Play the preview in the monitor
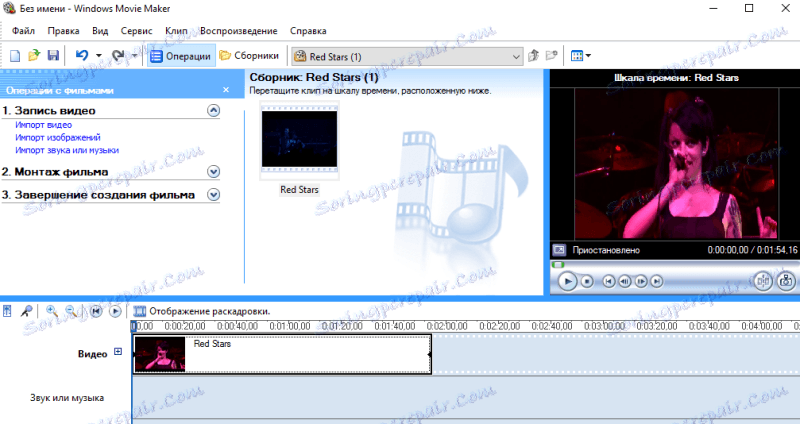This screenshot has width=800, height=424. (567, 281)
